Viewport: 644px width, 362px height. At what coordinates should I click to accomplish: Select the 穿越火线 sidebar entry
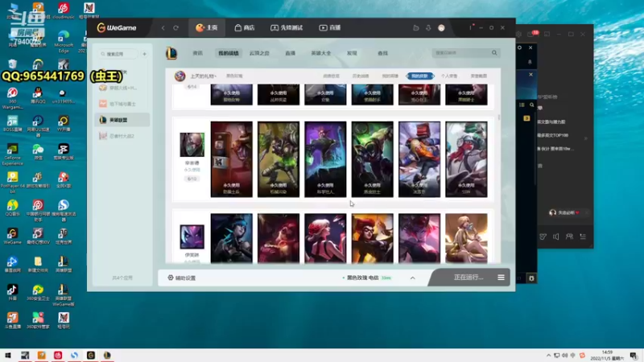(x=122, y=88)
